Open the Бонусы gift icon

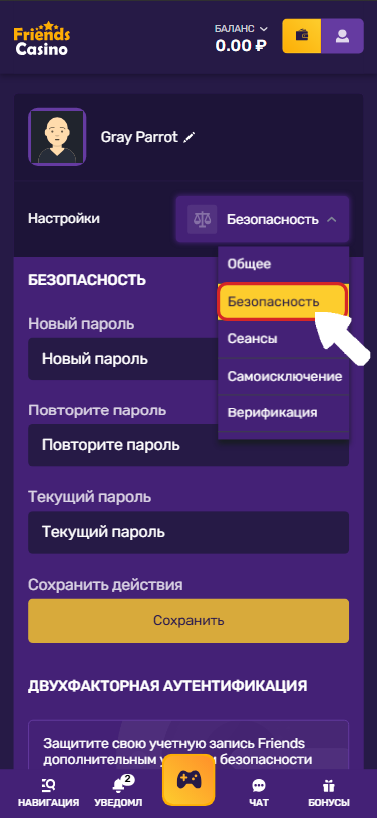[x=329, y=786]
